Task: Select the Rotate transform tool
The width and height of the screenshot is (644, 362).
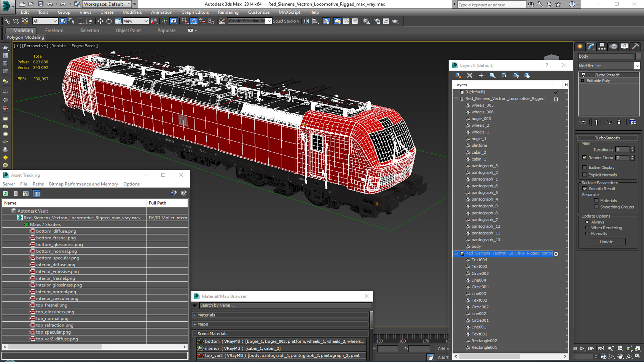Action: 109,21
